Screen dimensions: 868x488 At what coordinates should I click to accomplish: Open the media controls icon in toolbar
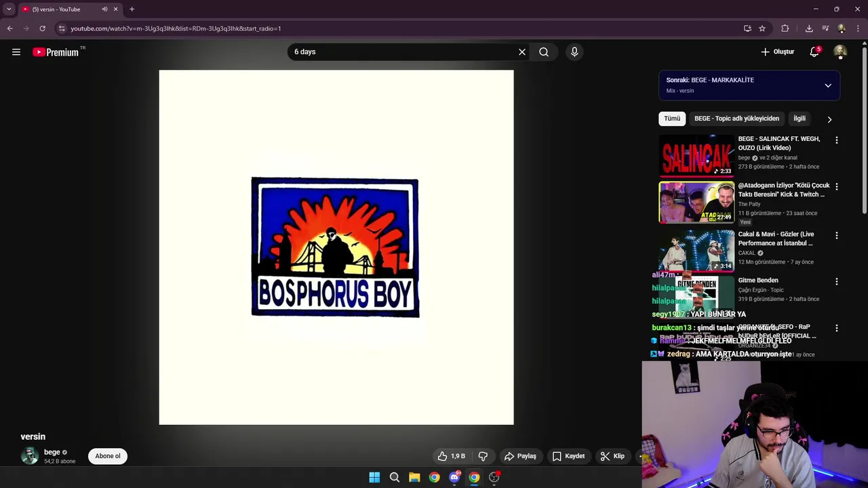tap(825, 28)
